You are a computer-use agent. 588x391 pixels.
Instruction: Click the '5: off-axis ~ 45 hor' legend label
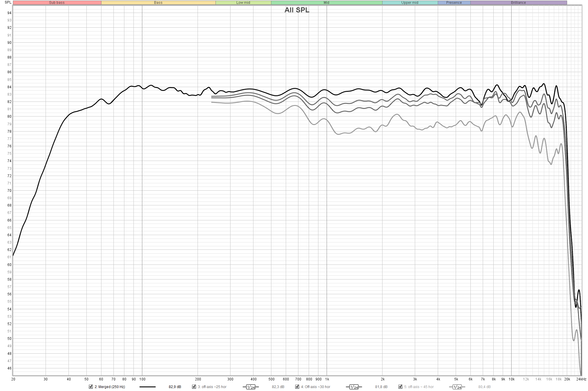pos(419,387)
